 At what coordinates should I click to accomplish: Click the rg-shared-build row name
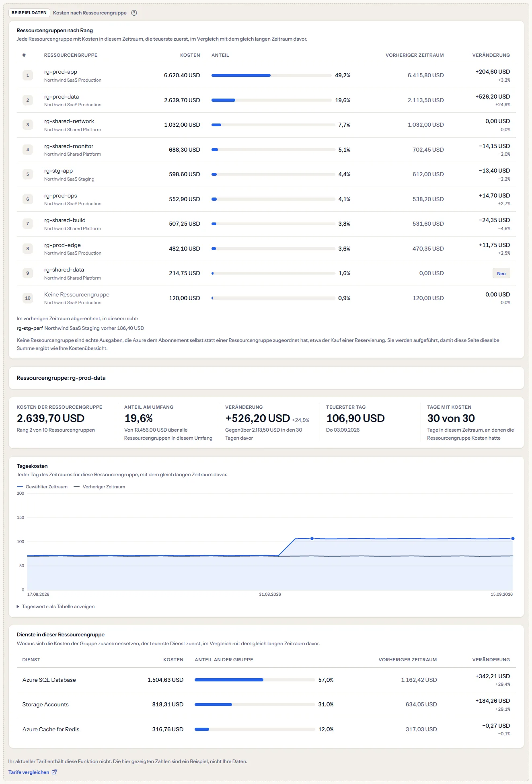tap(65, 220)
